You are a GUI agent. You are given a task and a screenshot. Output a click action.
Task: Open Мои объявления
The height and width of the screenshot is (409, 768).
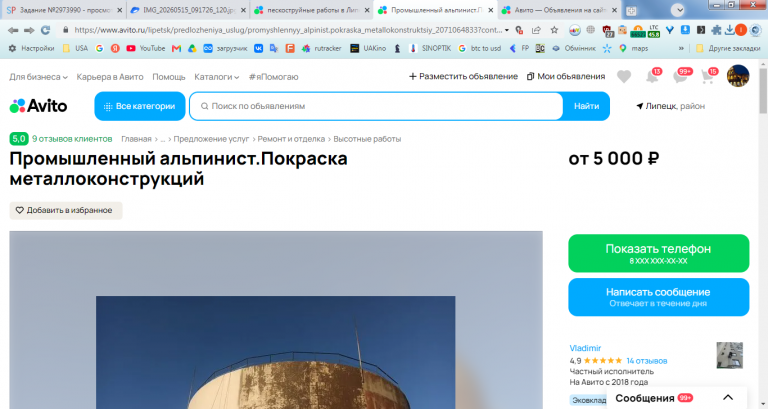566,76
